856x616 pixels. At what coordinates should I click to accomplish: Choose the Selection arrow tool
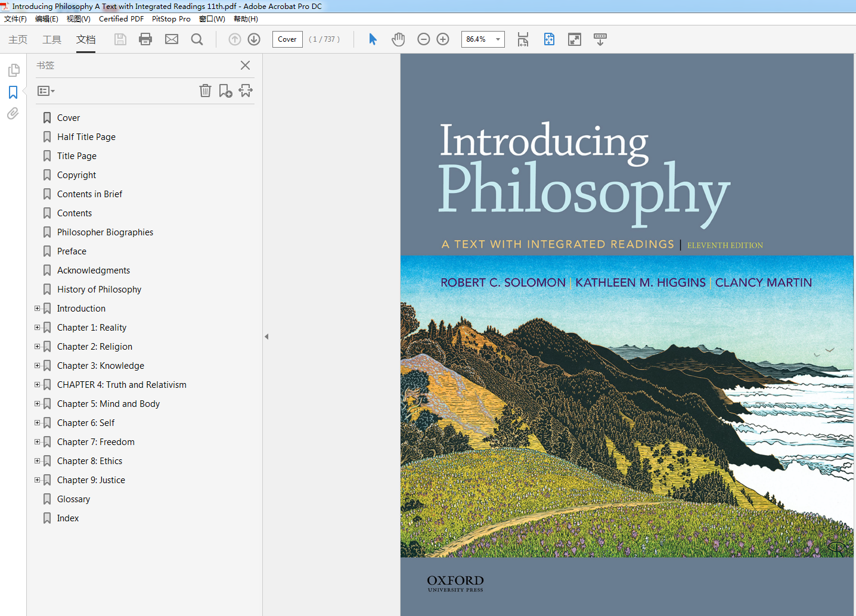click(373, 39)
